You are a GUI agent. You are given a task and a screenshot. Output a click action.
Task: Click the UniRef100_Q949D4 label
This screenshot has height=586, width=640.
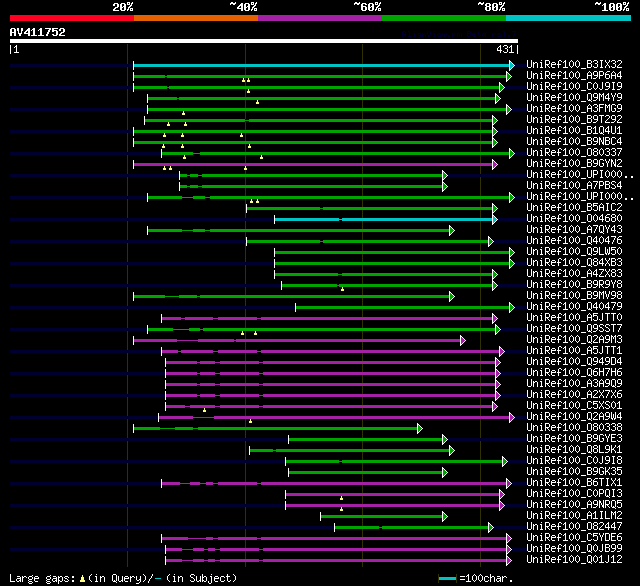pyautogui.click(x=574, y=362)
